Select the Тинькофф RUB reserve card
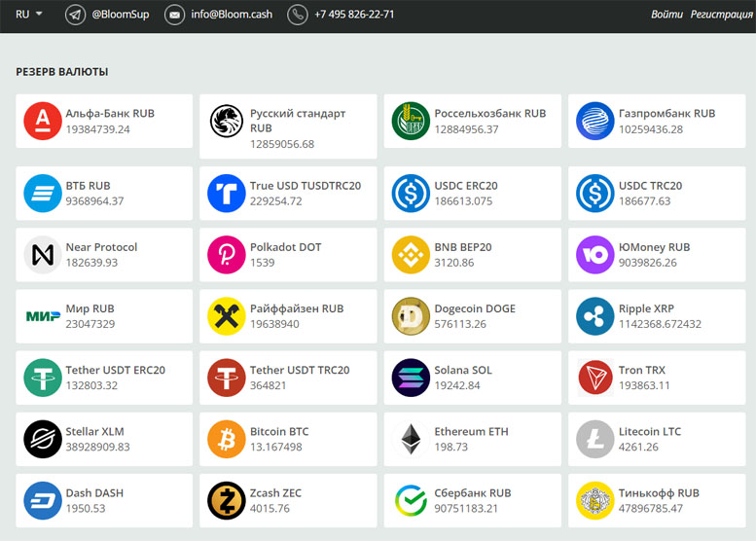 pos(657,500)
